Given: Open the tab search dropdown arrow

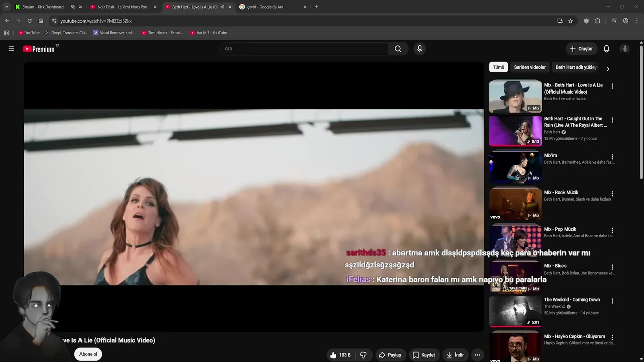Looking at the screenshot, I should [6, 7].
